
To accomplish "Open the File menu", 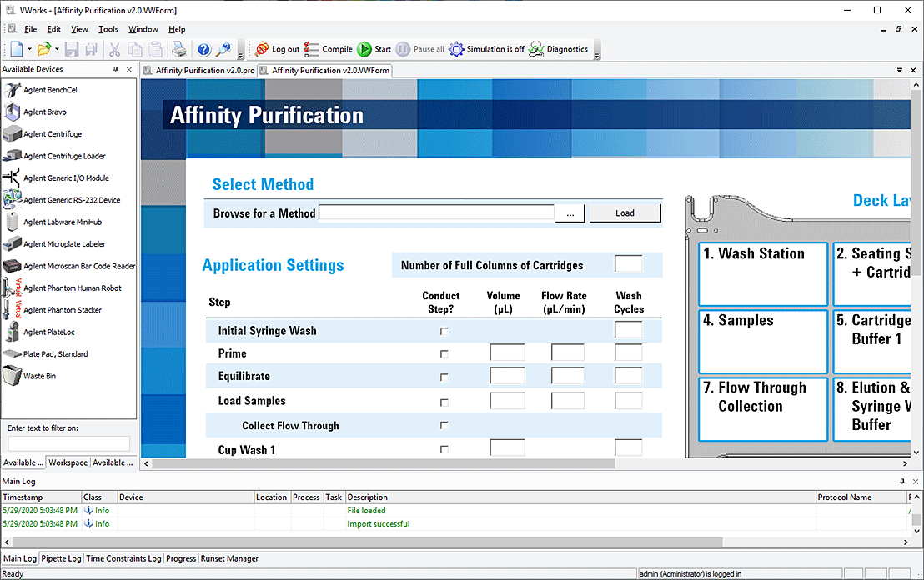I will pos(31,29).
